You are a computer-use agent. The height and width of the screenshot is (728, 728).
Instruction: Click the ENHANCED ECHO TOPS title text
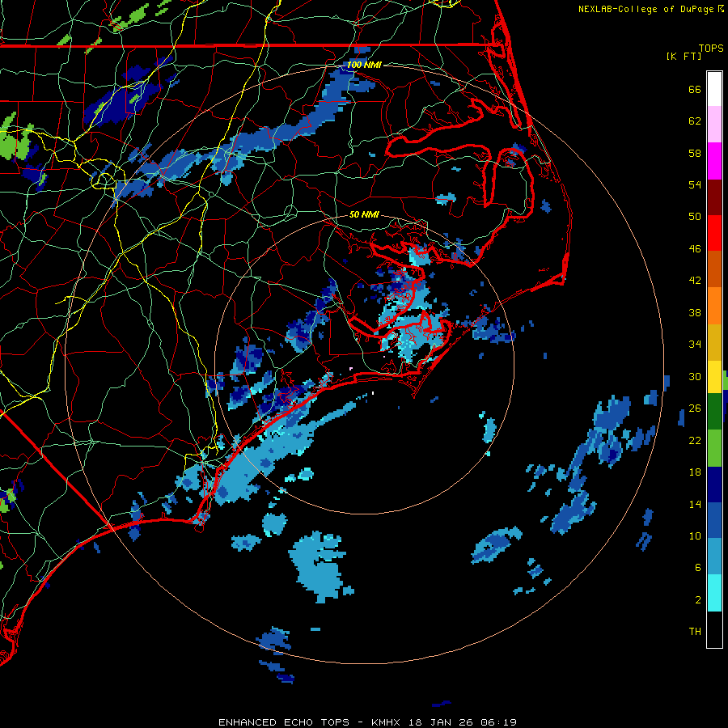click(284, 722)
